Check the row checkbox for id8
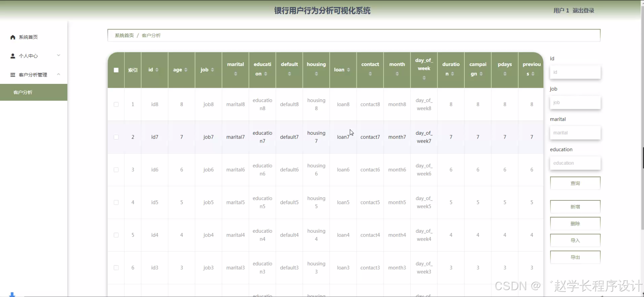 pyautogui.click(x=116, y=104)
